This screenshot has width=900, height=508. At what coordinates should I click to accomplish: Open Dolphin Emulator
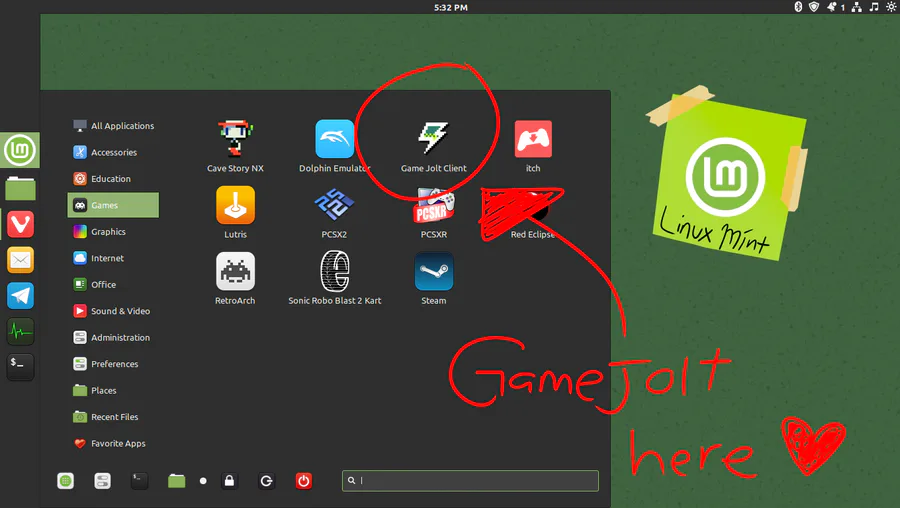(335, 146)
